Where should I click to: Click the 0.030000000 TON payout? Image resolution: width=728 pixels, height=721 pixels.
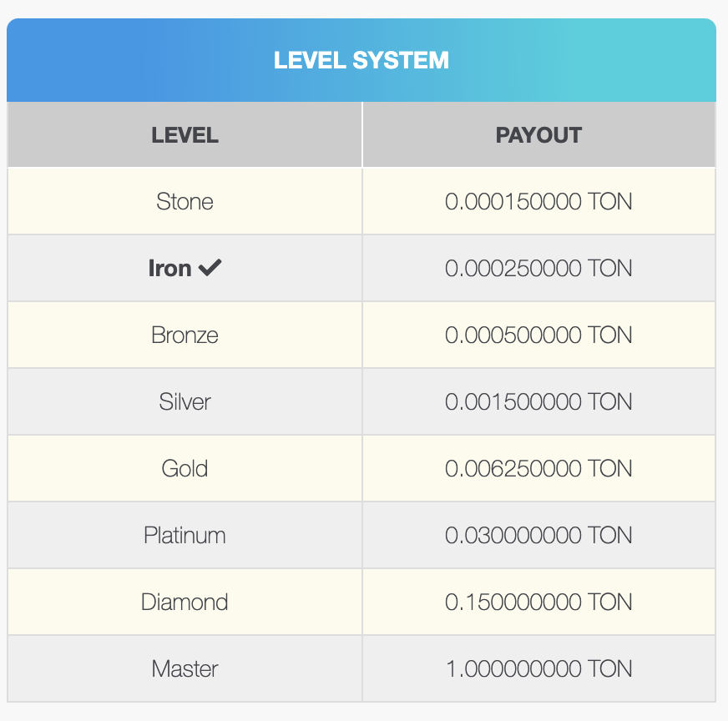tap(538, 535)
